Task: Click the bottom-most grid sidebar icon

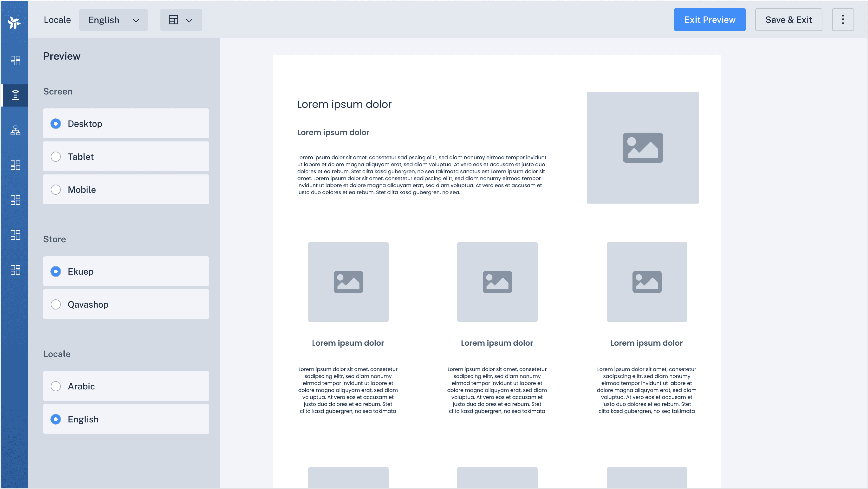Action: (15, 270)
